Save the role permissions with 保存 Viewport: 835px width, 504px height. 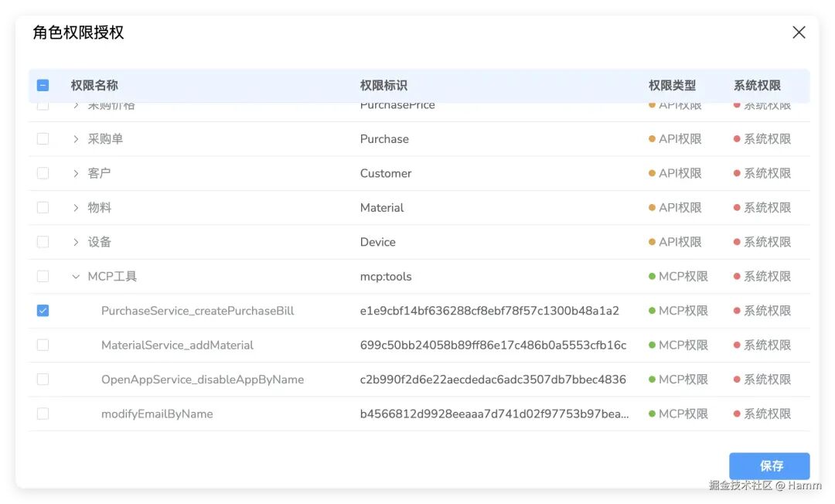pos(769,466)
